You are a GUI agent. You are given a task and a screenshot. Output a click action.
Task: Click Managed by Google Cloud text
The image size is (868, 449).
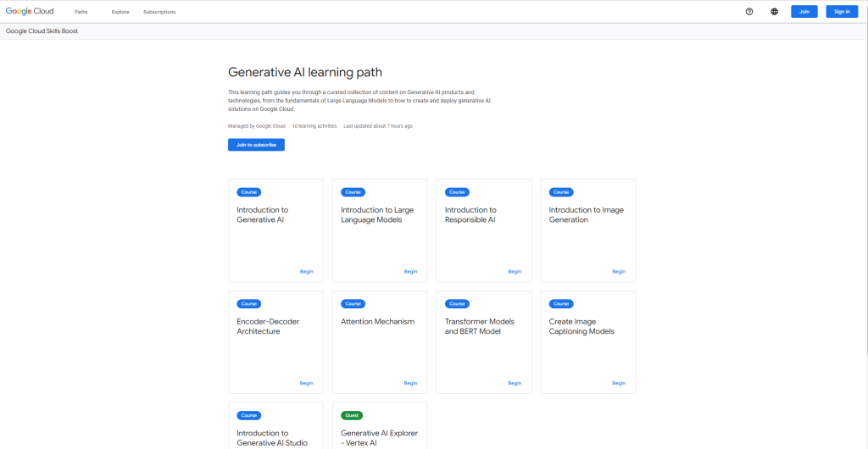point(256,126)
